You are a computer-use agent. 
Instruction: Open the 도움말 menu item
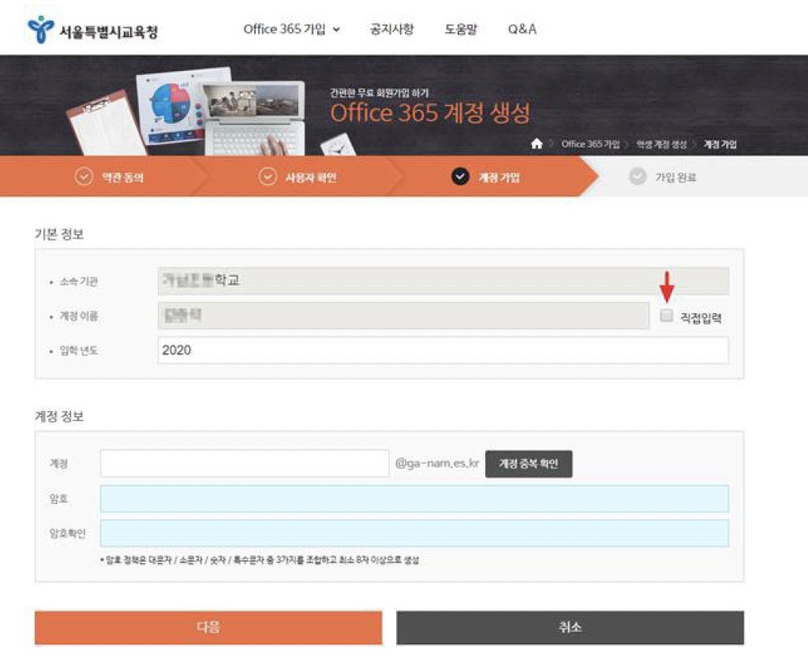[461, 29]
